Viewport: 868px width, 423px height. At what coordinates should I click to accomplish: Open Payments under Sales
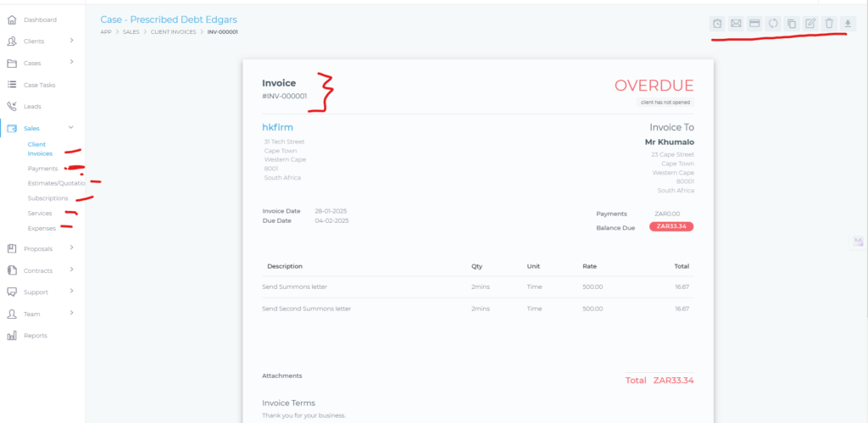pos(42,169)
